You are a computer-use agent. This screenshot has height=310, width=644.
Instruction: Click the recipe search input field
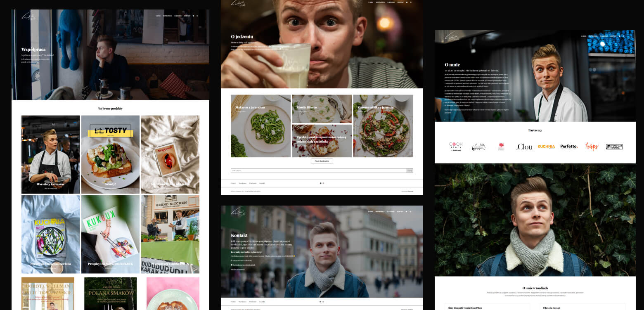[318, 170]
